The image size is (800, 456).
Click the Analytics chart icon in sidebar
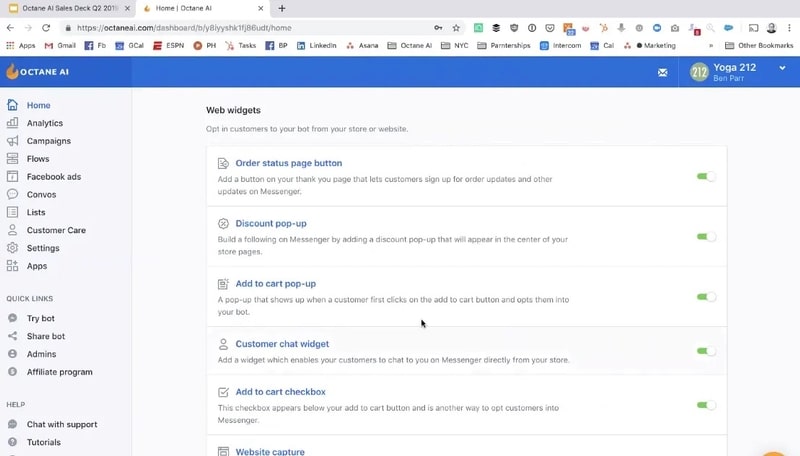pyautogui.click(x=13, y=123)
